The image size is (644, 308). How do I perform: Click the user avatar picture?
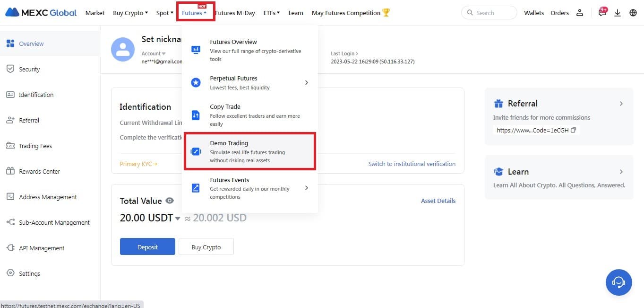[x=123, y=50]
